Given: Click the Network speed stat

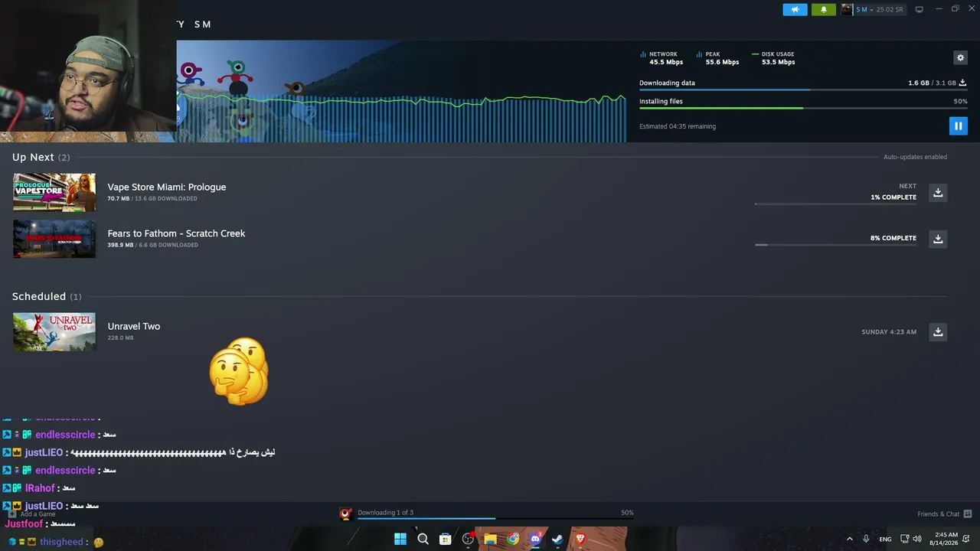Looking at the screenshot, I should tap(661, 58).
